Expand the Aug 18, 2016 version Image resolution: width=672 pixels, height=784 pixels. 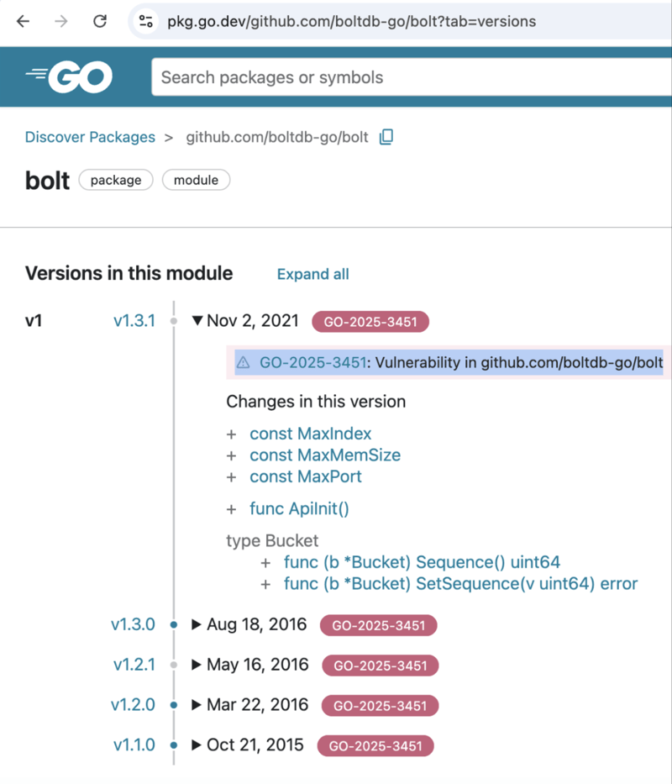[x=197, y=624]
